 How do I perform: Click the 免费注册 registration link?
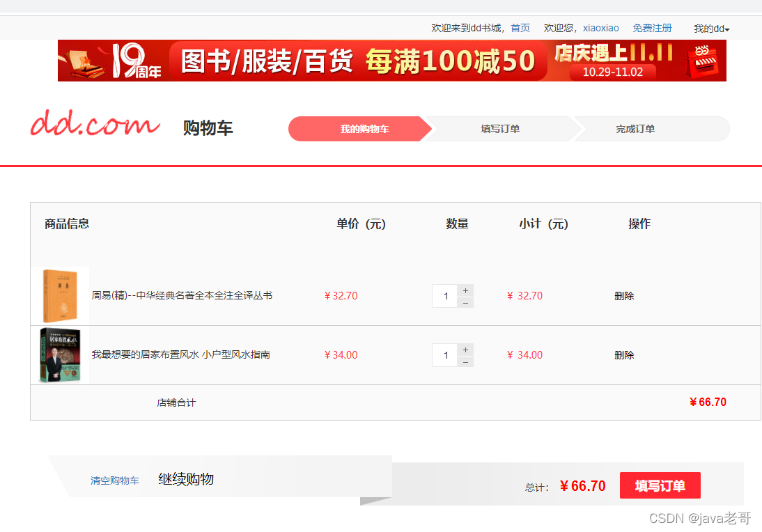tap(652, 28)
